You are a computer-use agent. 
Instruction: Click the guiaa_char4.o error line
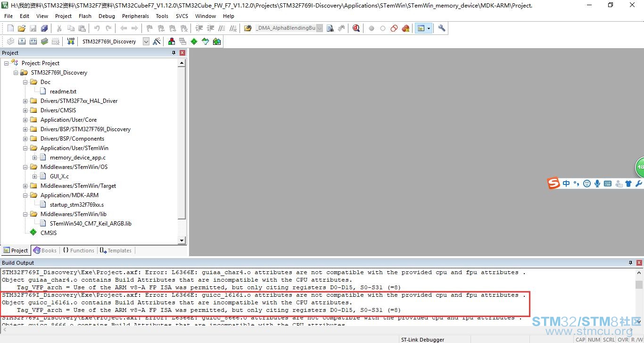point(264,272)
